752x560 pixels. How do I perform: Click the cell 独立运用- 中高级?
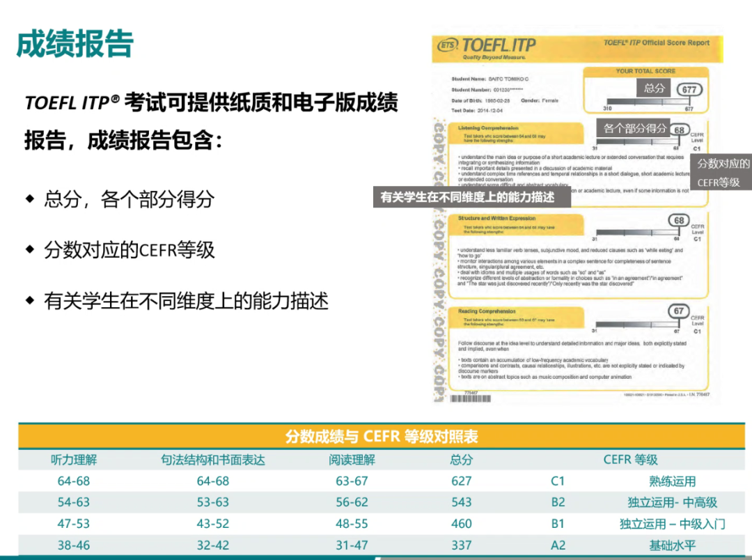pos(673,502)
